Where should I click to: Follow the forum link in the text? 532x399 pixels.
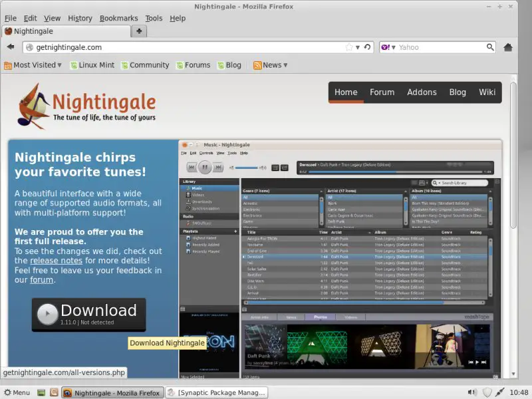click(x=41, y=280)
